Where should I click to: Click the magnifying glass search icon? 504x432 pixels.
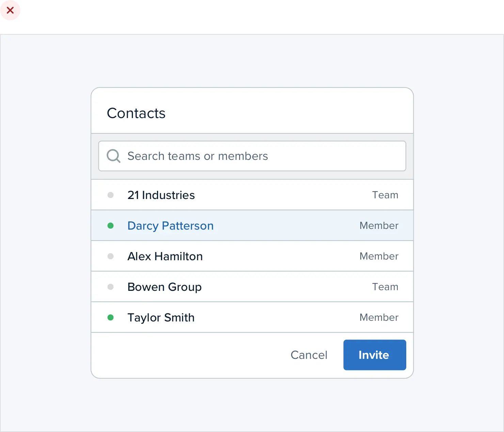pyautogui.click(x=113, y=156)
